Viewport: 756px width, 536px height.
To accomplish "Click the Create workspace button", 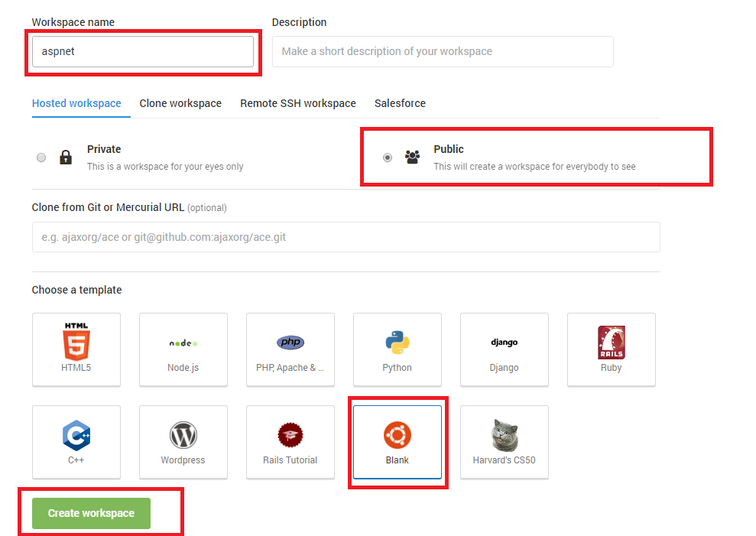I will (x=91, y=513).
